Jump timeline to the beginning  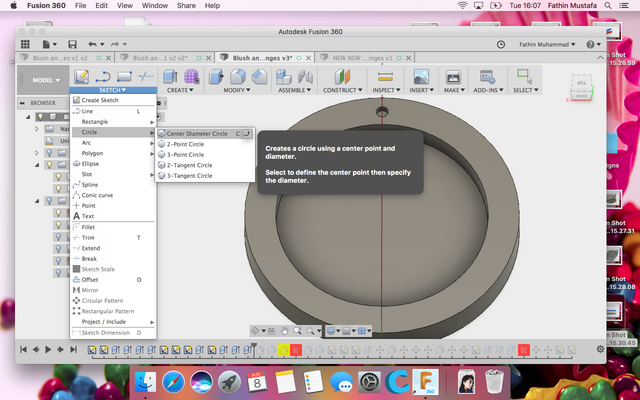pyautogui.click(x=23, y=349)
